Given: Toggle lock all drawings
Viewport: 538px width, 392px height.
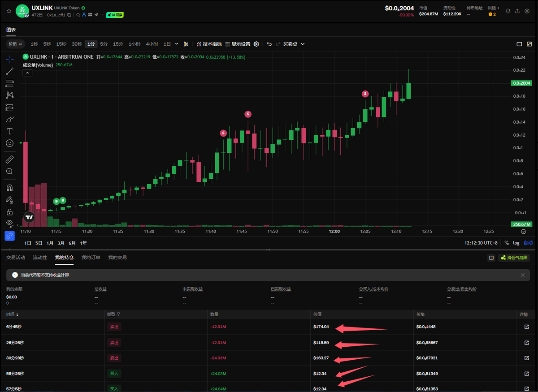Looking at the screenshot, I should coord(9,211).
